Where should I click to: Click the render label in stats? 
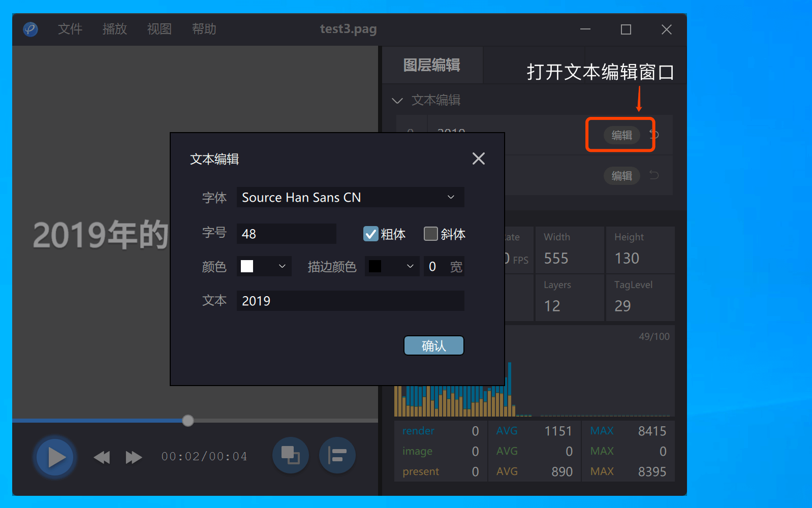[x=418, y=431]
